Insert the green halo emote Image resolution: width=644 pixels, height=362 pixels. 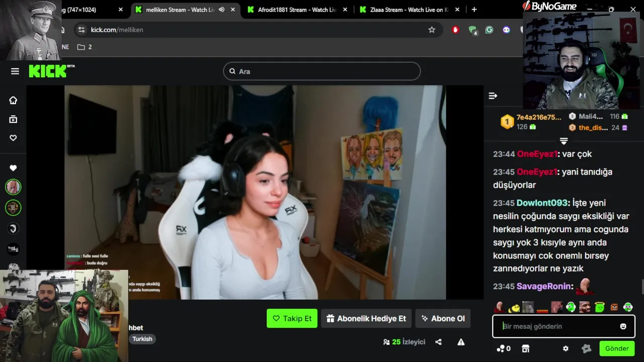(599, 307)
